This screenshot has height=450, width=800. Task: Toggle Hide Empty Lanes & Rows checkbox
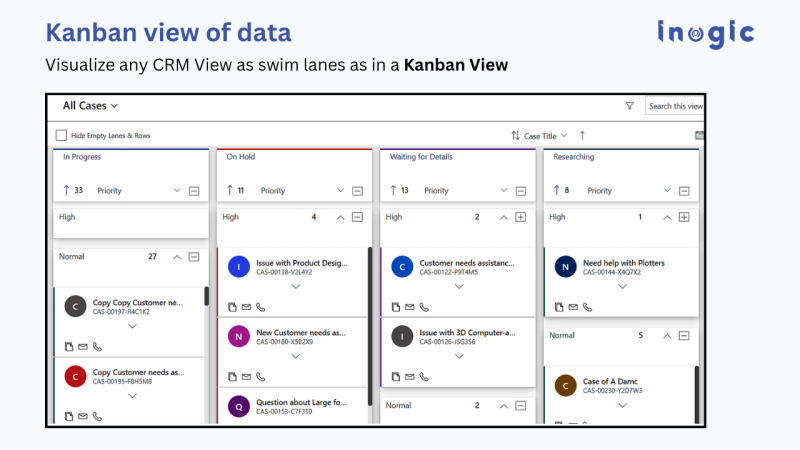62,135
